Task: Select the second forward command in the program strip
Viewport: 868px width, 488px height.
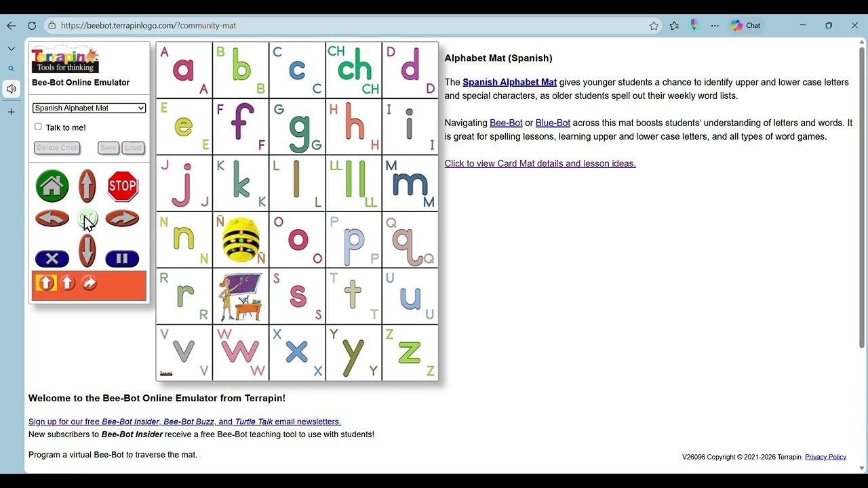Action: (x=67, y=283)
